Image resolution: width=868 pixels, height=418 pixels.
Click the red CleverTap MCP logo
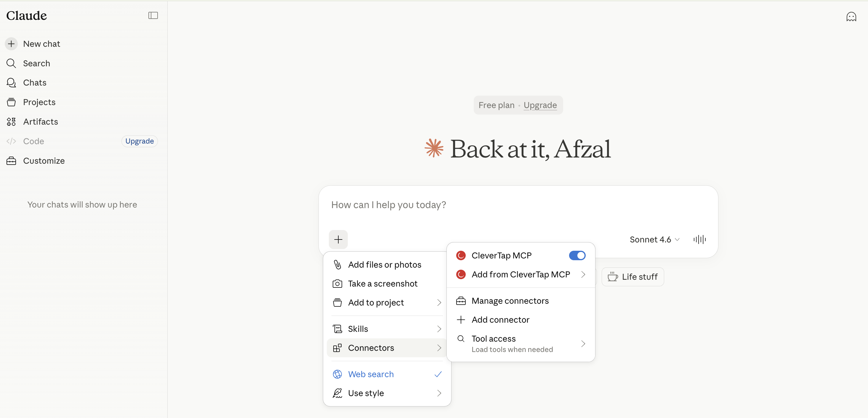pos(461,256)
